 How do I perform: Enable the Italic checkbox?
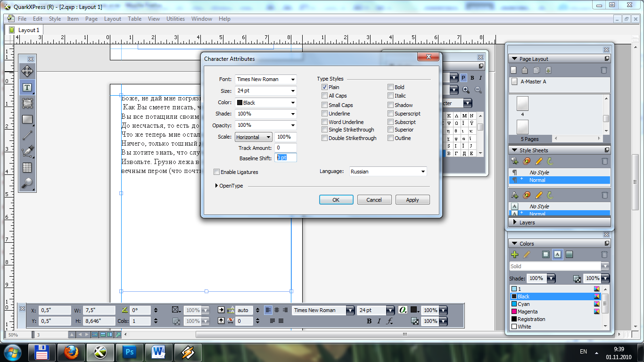390,96
